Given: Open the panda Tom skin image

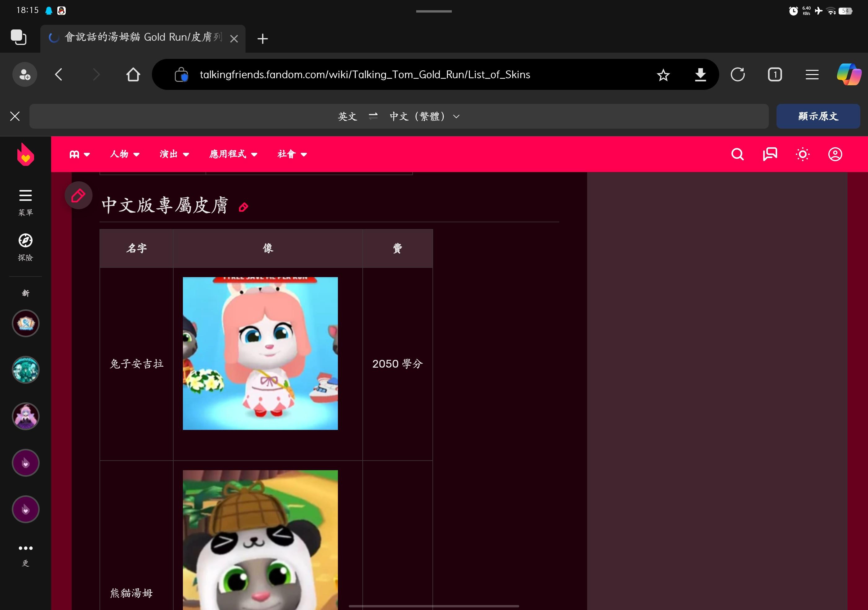Looking at the screenshot, I should tap(260, 540).
